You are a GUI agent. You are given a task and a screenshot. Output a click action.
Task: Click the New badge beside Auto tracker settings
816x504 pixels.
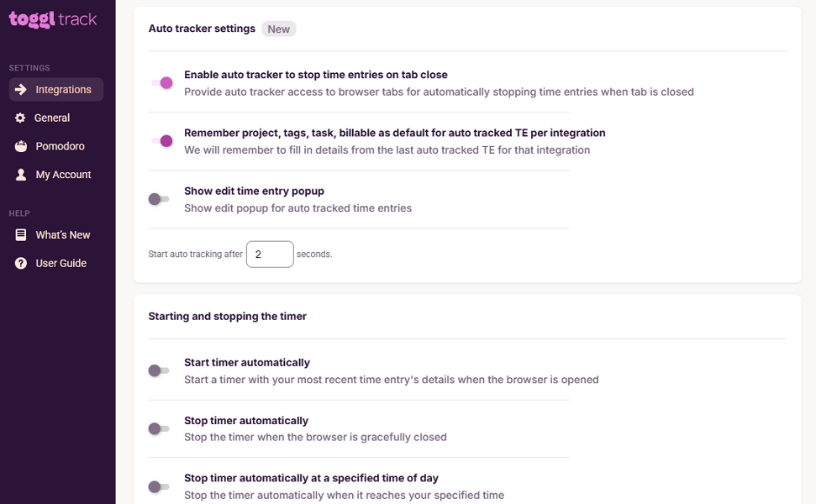click(278, 29)
